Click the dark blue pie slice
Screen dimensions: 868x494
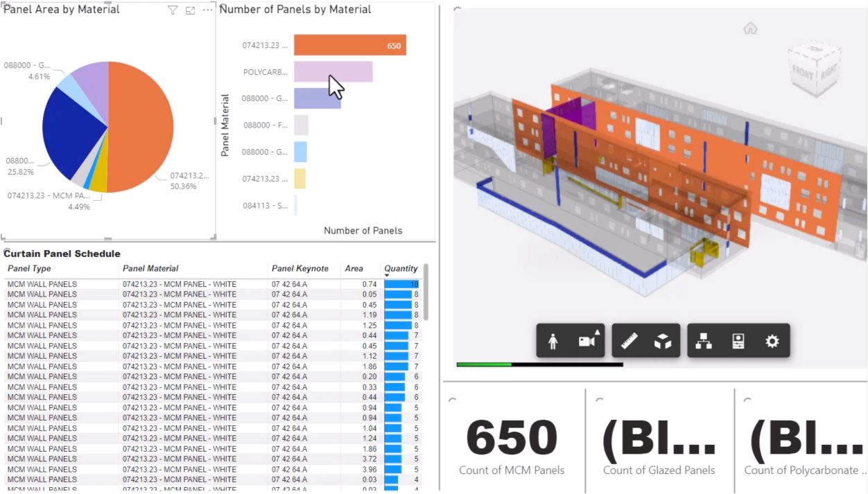pyautogui.click(x=69, y=132)
